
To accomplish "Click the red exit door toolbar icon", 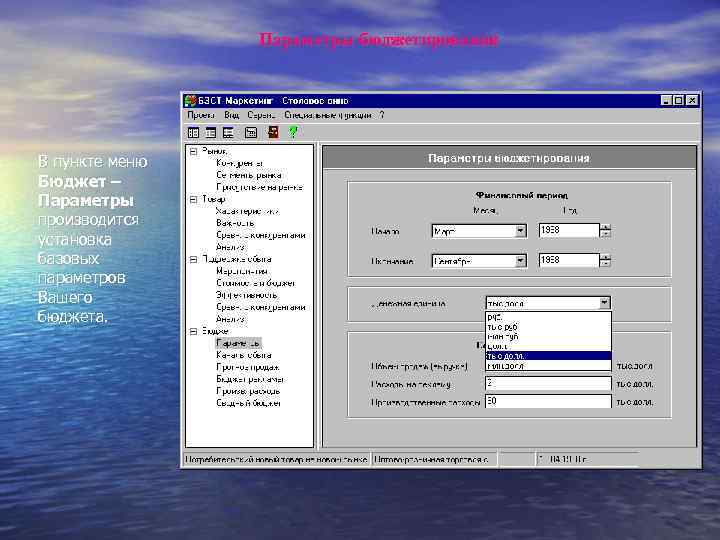I will click(271, 131).
